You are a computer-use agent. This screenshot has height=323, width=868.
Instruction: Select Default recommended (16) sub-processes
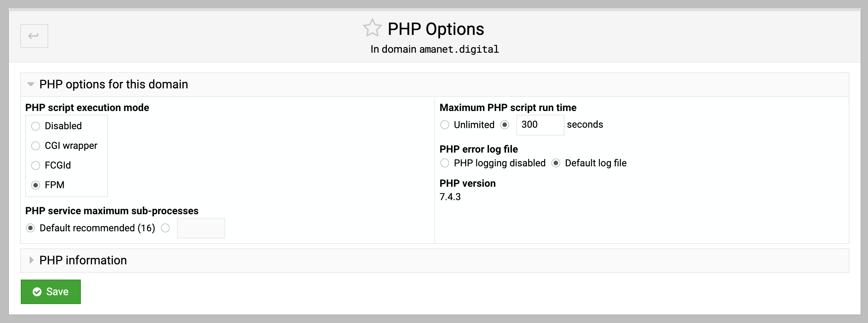pyautogui.click(x=30, y=228)
